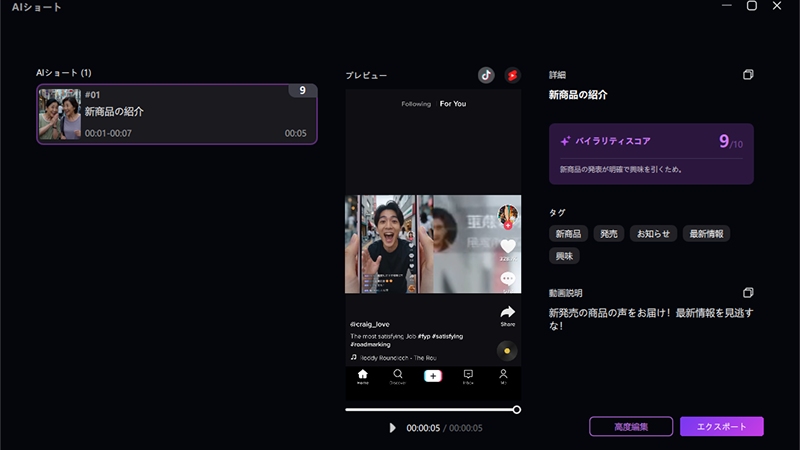Select the Following tab in preview
The width and height of the screenshot is (800, 450).
[x=416, y=104]
